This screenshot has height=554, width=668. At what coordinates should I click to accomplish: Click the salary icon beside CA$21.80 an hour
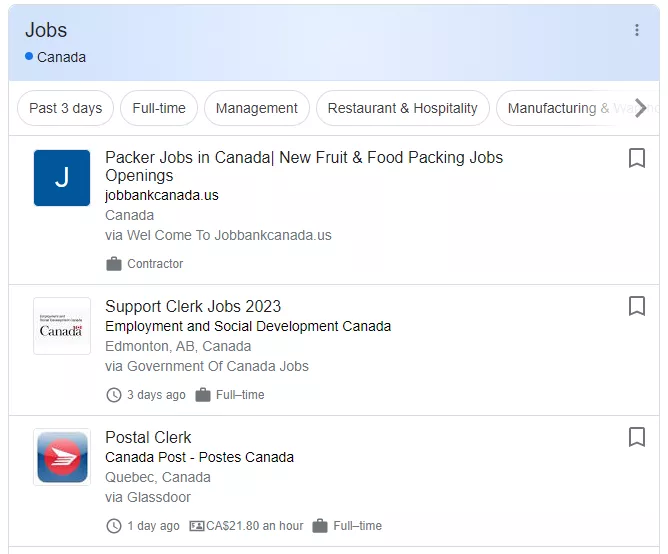[196, 525]
